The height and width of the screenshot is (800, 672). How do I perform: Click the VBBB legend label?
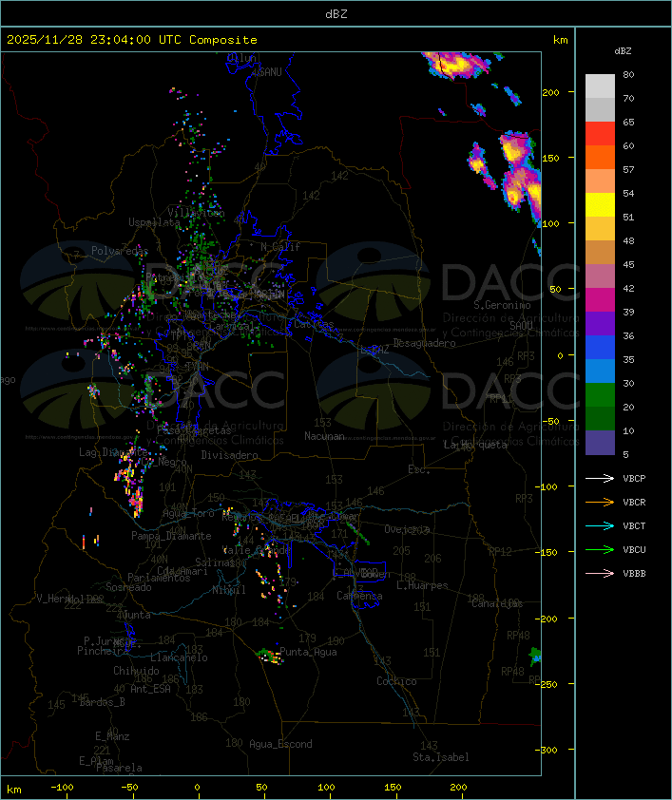[634, 574]
